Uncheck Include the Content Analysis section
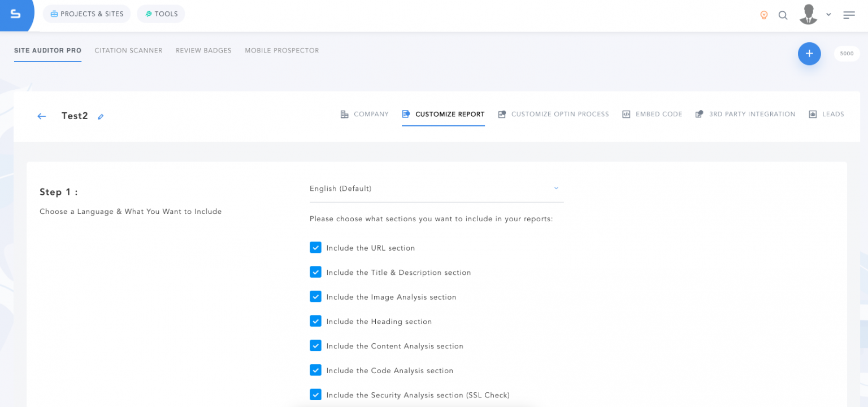 click(x=315, y=345)
